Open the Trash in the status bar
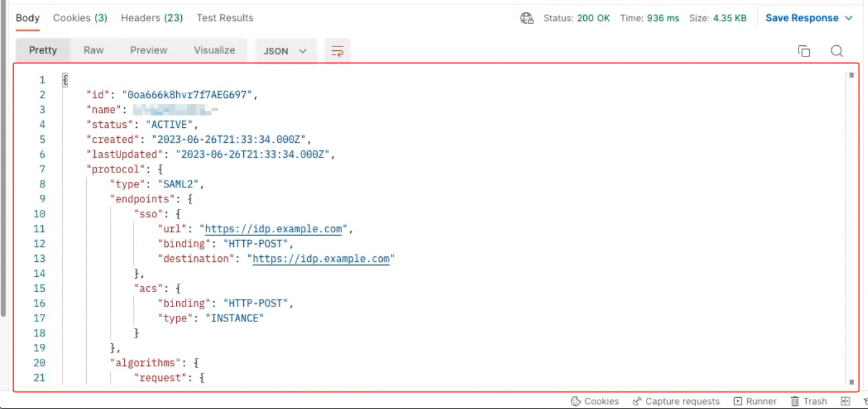This screenshot has height=409, width=868. (x=808, y=401)
